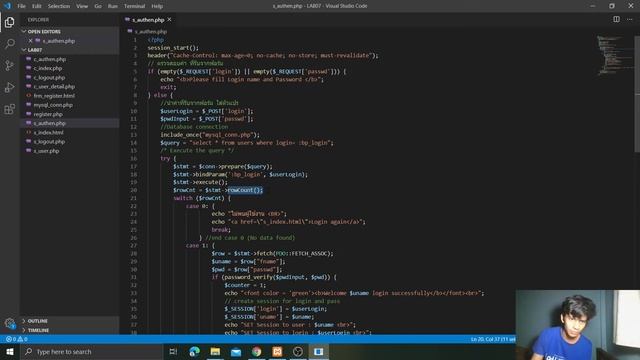The width and height of the screenshot is (640, 360).
Task: Open s_index.html in the explorer
Action: click(48, 132)
